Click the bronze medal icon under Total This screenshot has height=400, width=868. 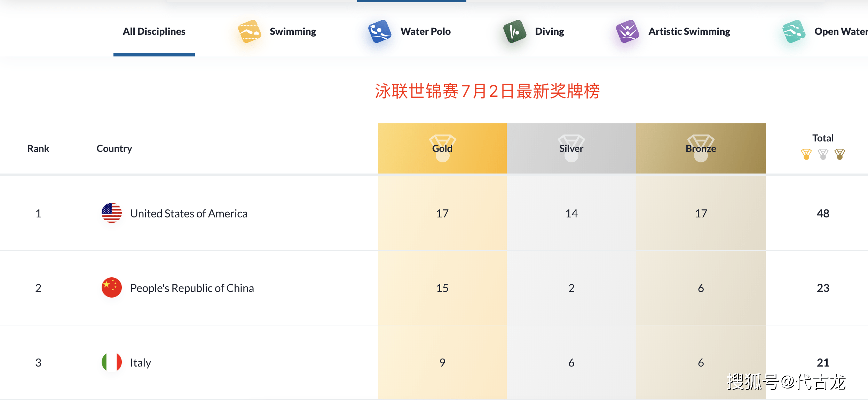point(839,154)
